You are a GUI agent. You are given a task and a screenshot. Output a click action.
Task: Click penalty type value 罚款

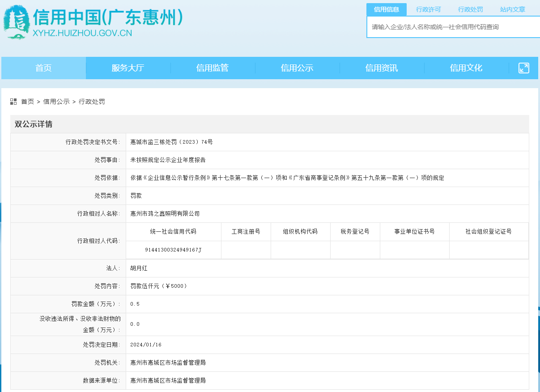[136, 196]
